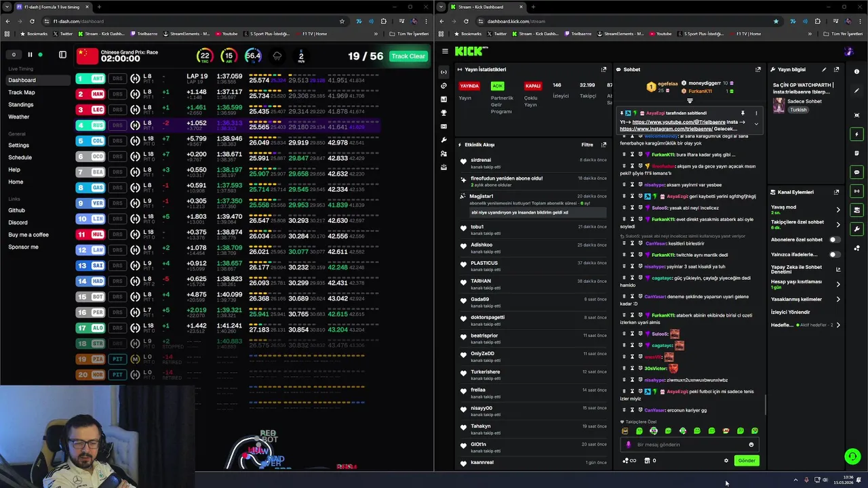Click the lightning bolt quick action icon
This screenshot has width=868, height=488.
click(x=857, y=134)
